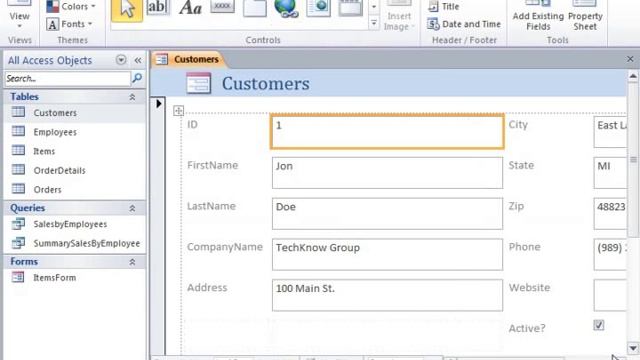Open the theme Fonts dropdown
The width and height of the screenshot is (640, 360).
(69, 24)
